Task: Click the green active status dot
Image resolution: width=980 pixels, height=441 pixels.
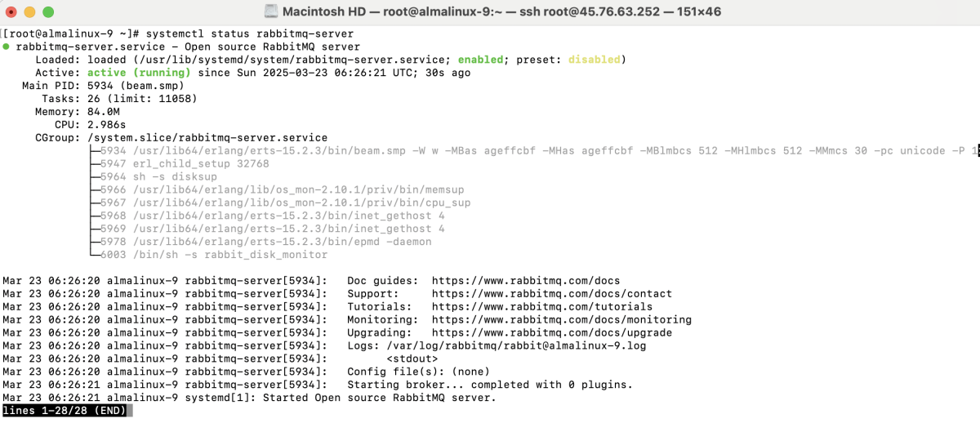Action: [7, 47]
